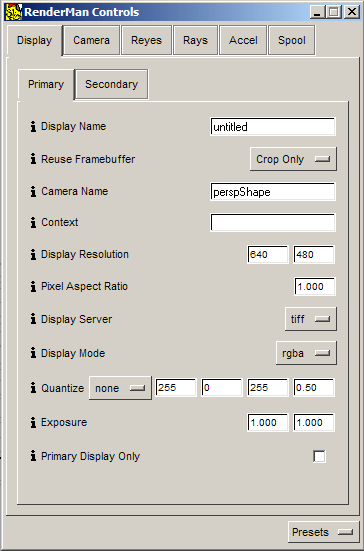Click the info icon beside Primary Display Only
Screen dimensions: 364x551
(33, 456)
